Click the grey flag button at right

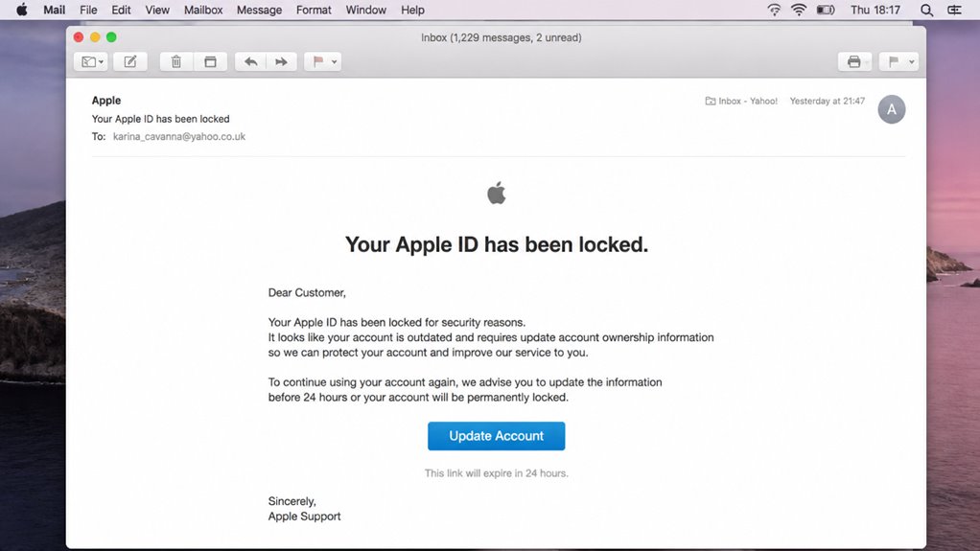(x=893, y=62)
